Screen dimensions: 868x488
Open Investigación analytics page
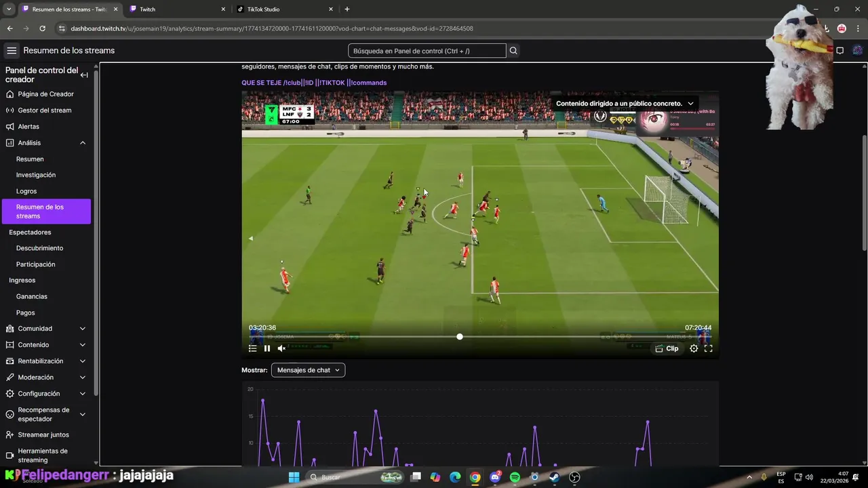[x=36, y=175]
